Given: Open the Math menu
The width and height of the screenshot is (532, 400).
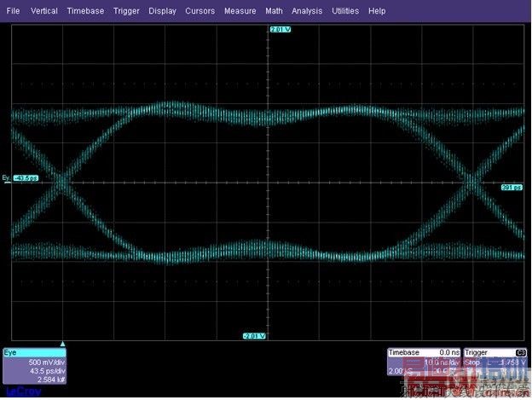Looking at the screenshot, I should click(x=274, y=11).
